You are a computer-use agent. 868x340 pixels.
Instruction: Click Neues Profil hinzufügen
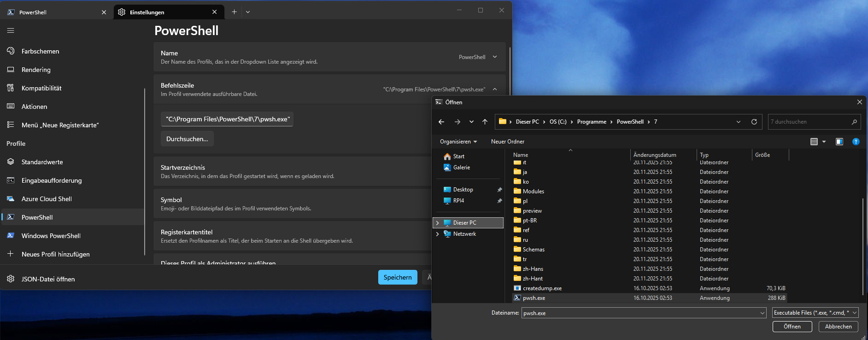click(x=73, y=254)
